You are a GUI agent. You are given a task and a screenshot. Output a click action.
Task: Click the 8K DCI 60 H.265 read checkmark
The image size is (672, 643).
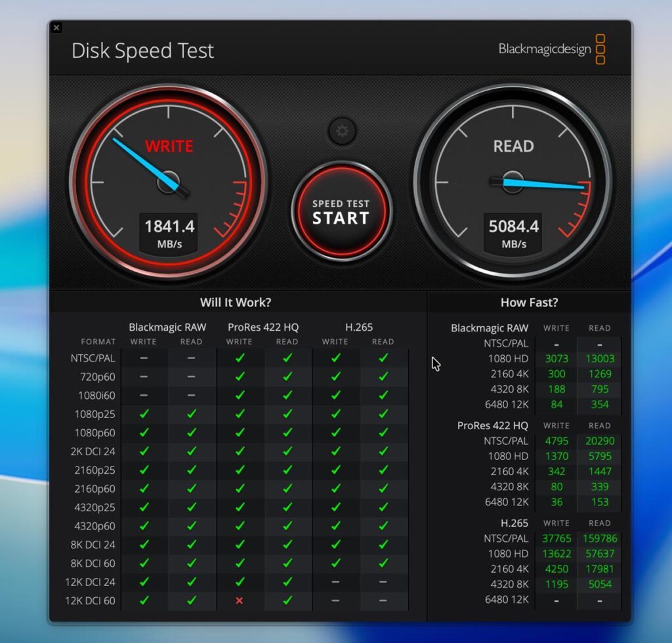383,563
